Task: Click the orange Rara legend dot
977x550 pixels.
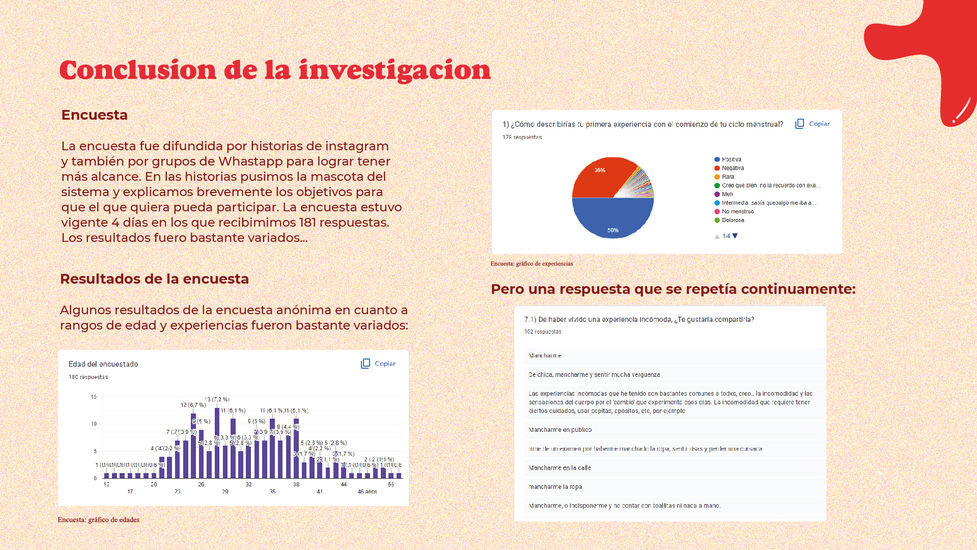Action: (x=717, y=177)
